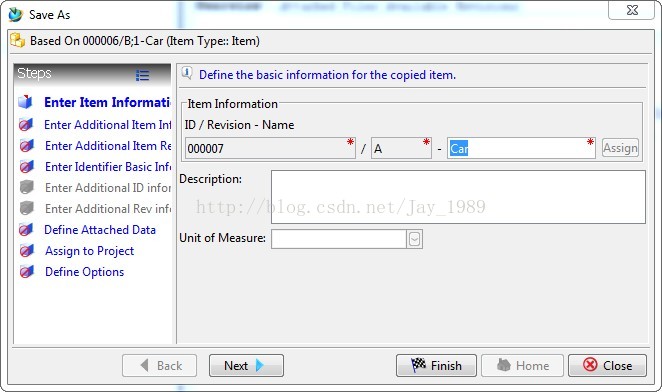Select the Enter Additional Rev info step

[x=108, y=209]
